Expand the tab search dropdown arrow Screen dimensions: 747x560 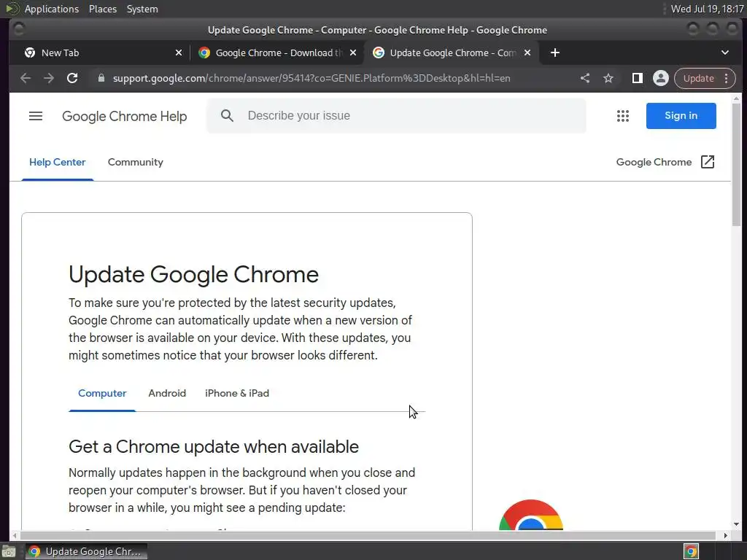coord(724,52)
